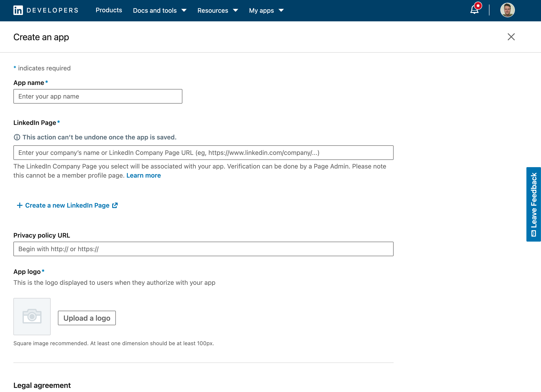Click the App logo label
Image resolution: width=541 pixels, height=392 pixels.
27,272
